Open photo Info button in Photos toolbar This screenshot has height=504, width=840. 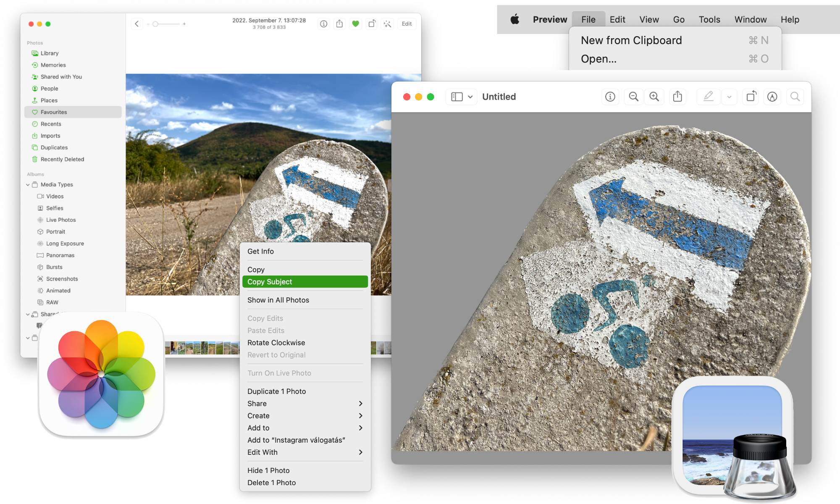(323, 24)
